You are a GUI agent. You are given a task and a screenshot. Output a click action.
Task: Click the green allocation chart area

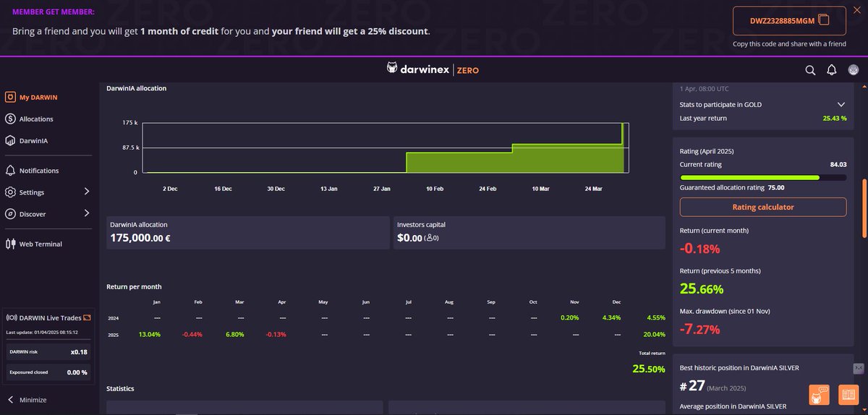514,161
